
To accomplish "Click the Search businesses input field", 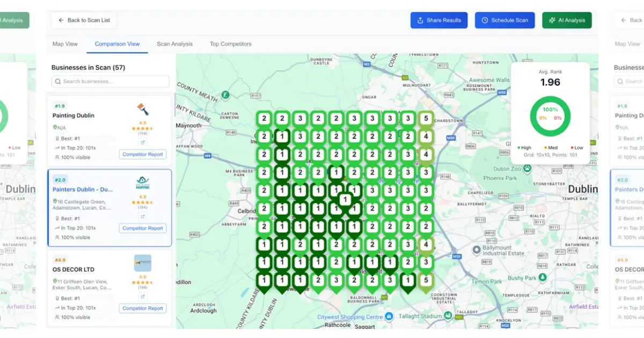I will pyautogui.click(x=110, y=82).
